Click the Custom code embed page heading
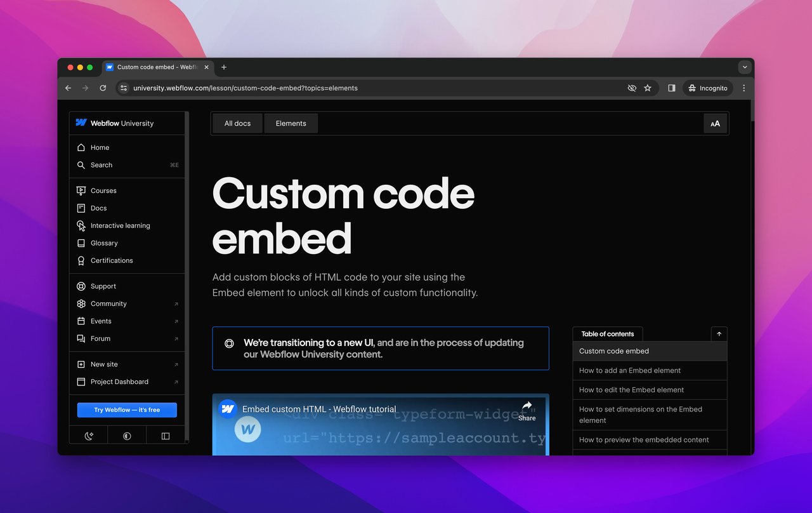This screenshot has height=513, width=812. click(x=343, y=216)
